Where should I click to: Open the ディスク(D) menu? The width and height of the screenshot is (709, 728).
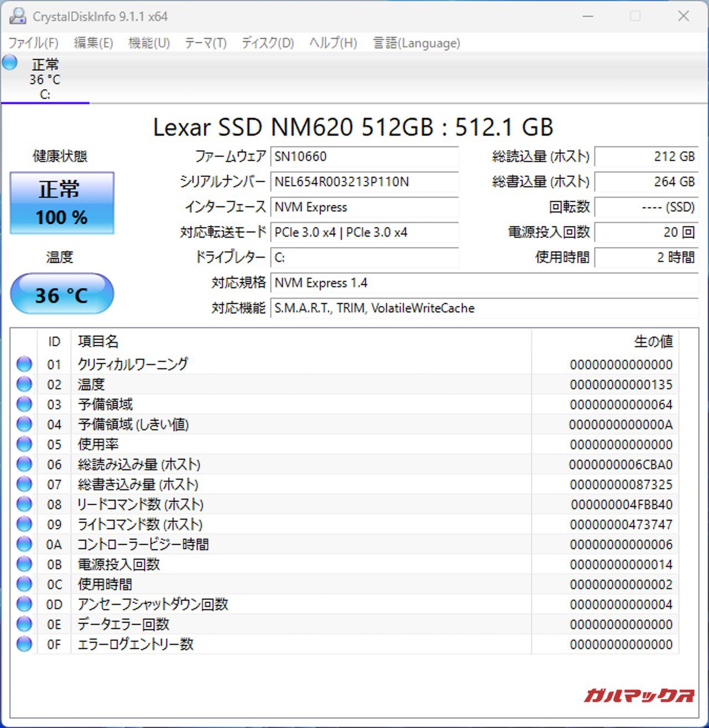click(x=268, y=43)
